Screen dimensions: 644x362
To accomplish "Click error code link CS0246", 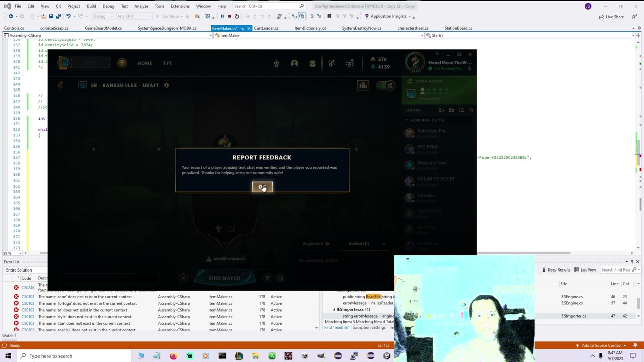I will 28,288.
